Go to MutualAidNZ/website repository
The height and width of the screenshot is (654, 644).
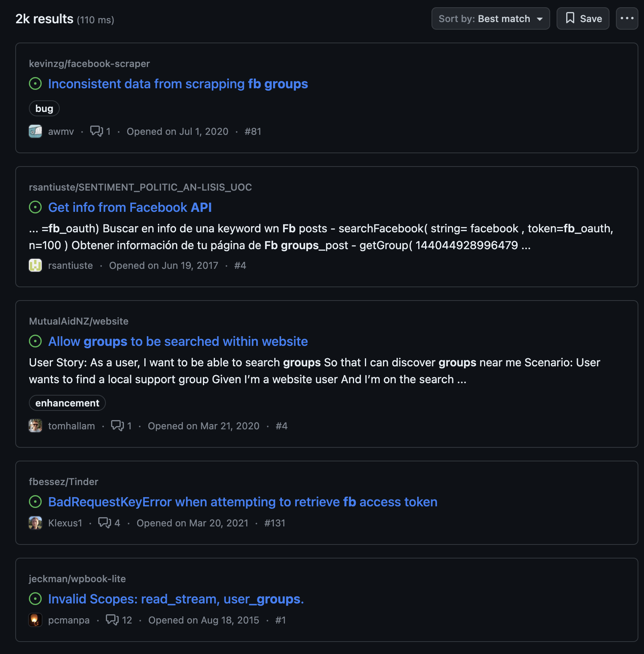[79, 321]
